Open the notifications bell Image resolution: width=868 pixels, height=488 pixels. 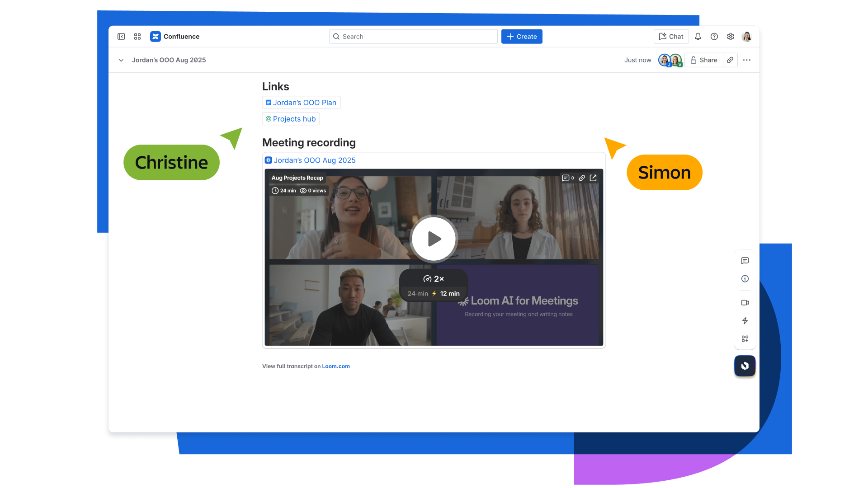point(698,37)
